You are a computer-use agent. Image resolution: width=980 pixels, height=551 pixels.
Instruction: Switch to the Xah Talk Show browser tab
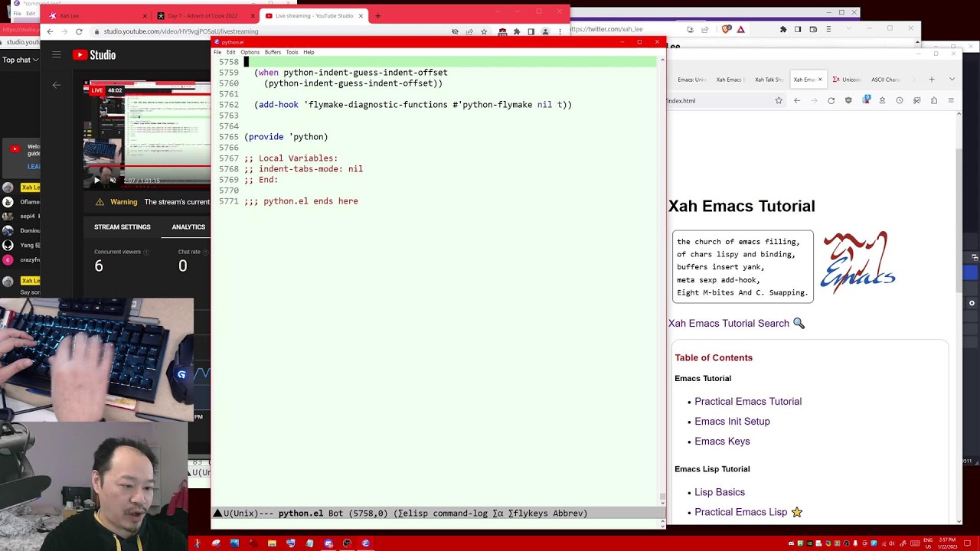(769, 80)
